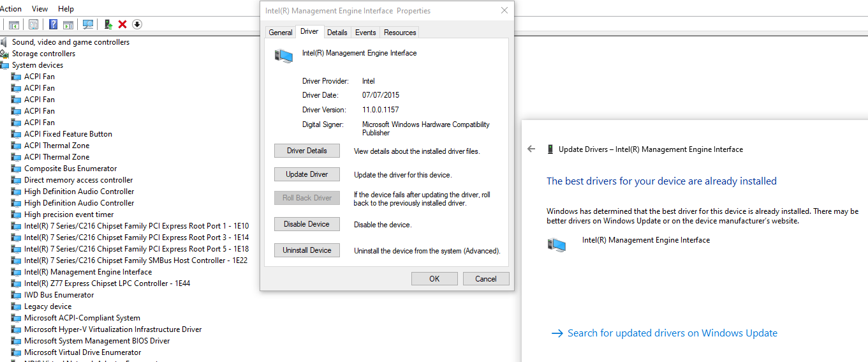Viewport: 868px width, 362px height.
Task: Click icon beside ACPI Fixed Feature Button
Action: pos(17,134)
